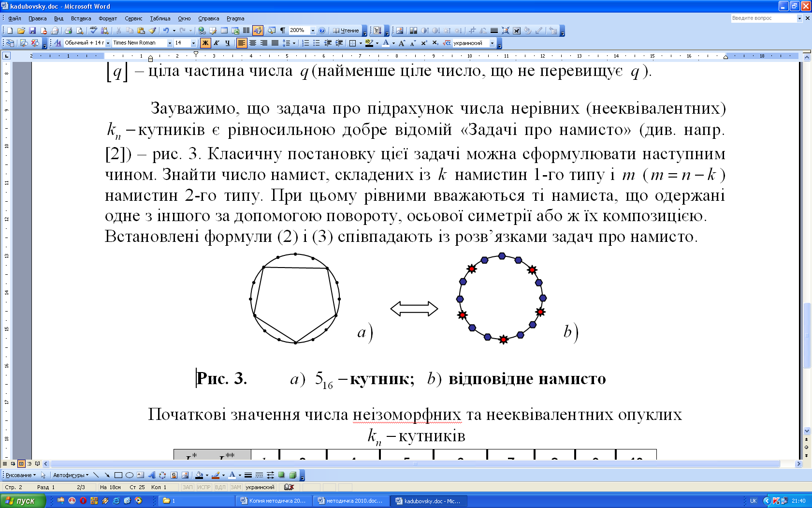Select the Rectangle drawing tool
812x508 pixels.
coord(118,475)
